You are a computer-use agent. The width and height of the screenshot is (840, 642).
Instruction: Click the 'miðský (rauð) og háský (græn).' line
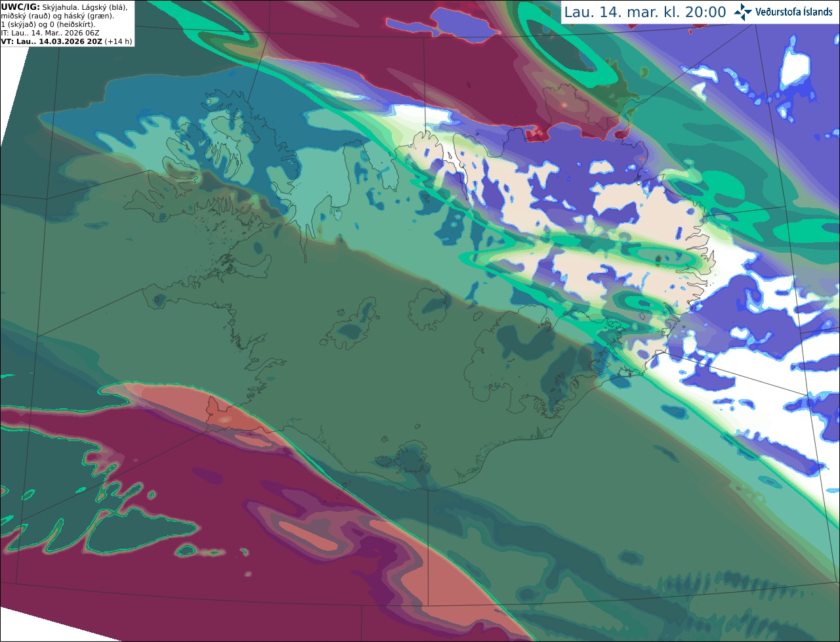(57, 16)
